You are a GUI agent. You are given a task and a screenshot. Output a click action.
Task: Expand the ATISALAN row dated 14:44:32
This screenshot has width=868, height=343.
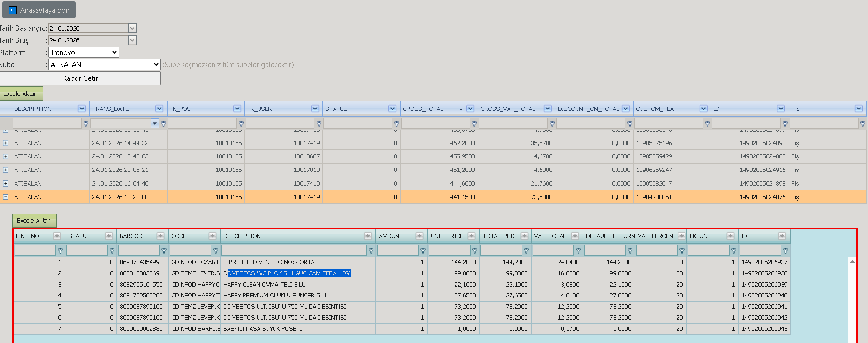pyautogui.click(x=6, y=143)
